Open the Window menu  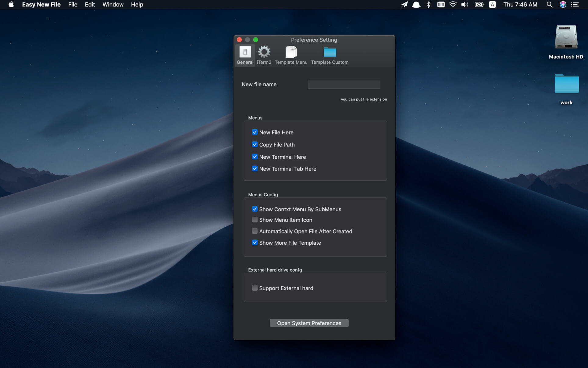tap(113, 5)
